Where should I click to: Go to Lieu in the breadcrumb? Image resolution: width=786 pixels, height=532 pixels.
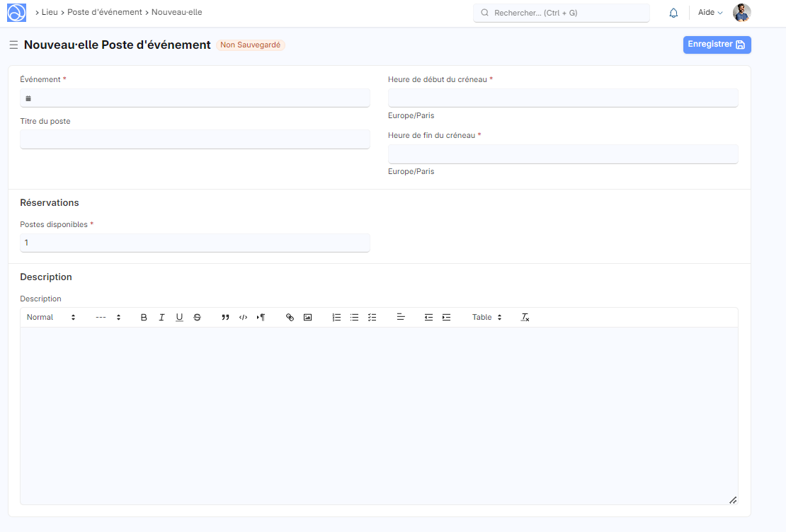(x=50, y=13)
